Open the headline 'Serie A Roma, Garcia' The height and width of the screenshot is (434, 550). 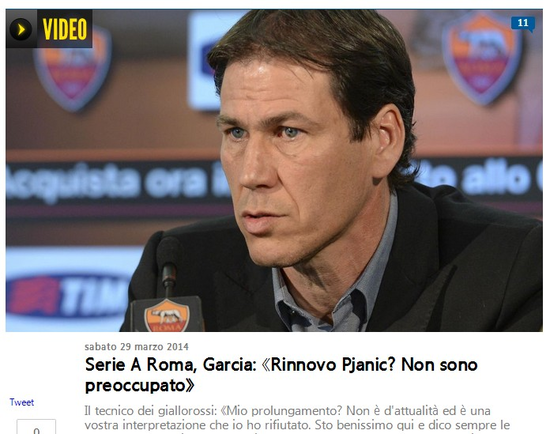(x=281, y=375)
